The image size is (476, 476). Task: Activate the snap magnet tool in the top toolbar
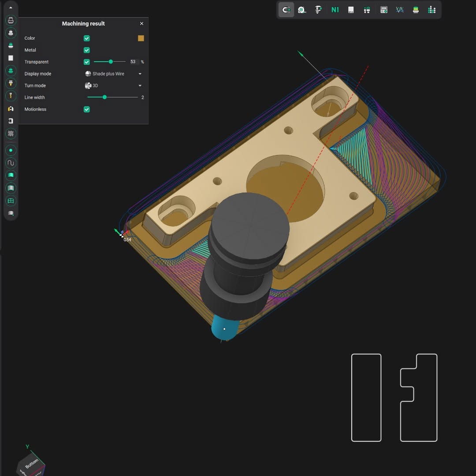(286, 9)
